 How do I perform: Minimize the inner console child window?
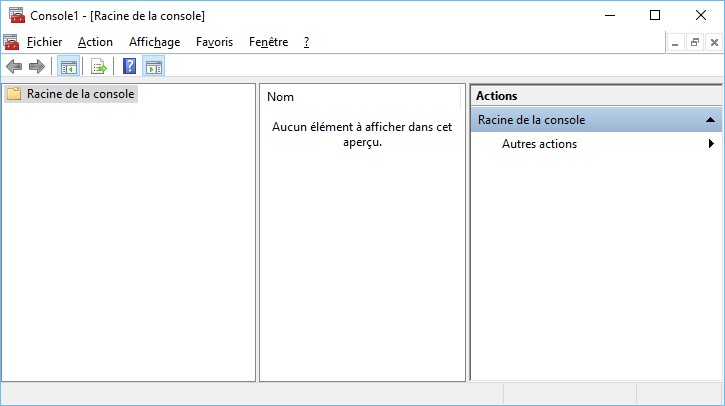pyautogui.click(x=675, y=43)
